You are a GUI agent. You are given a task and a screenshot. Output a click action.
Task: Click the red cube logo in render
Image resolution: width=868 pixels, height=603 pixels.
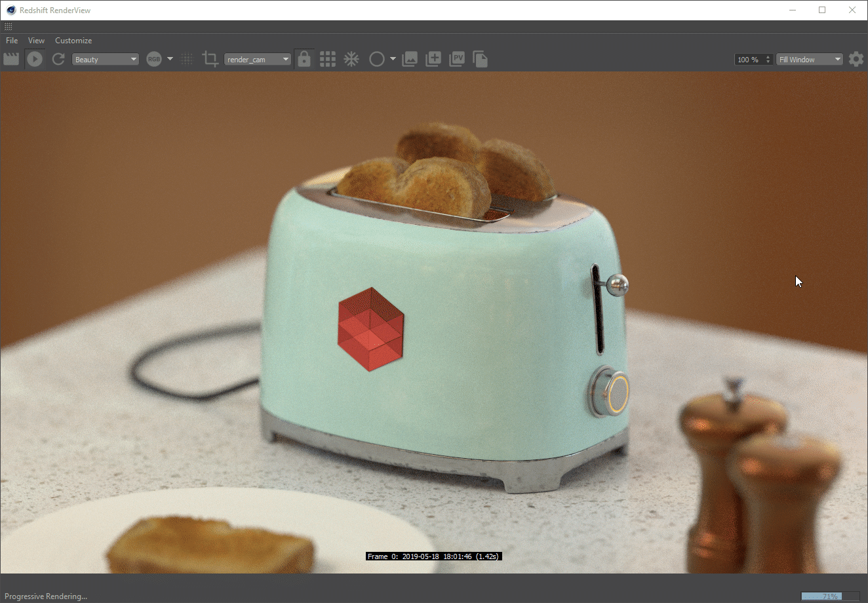coord(371,329)
